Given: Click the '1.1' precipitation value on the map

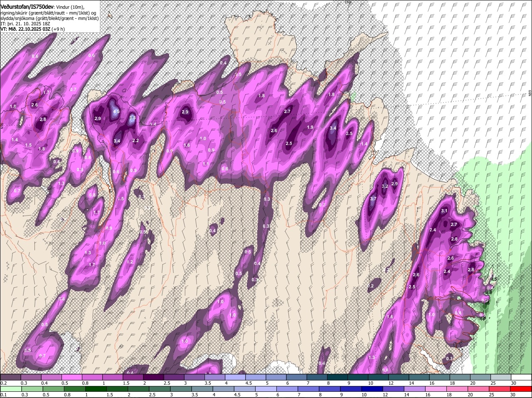Looking at the screenshot, I should [x=206, y=164].
